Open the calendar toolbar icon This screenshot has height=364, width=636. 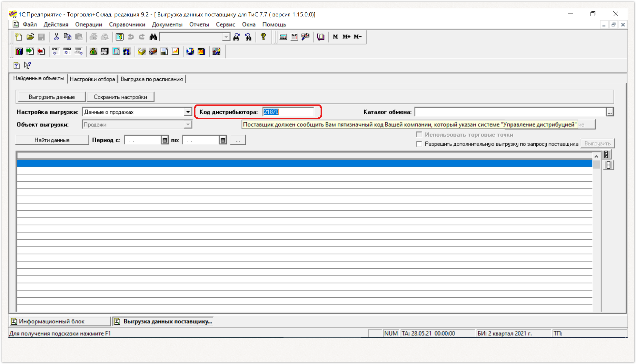coord(294,37)
